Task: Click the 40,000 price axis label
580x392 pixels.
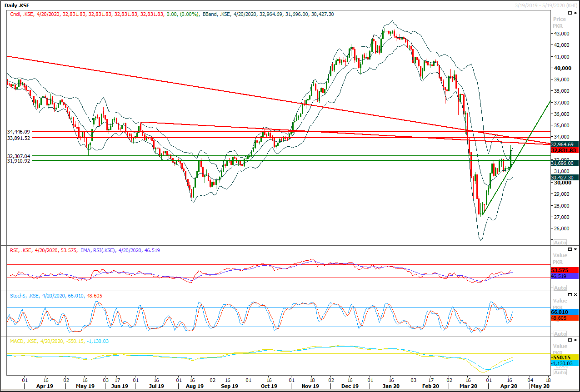Action: [562, 68]
